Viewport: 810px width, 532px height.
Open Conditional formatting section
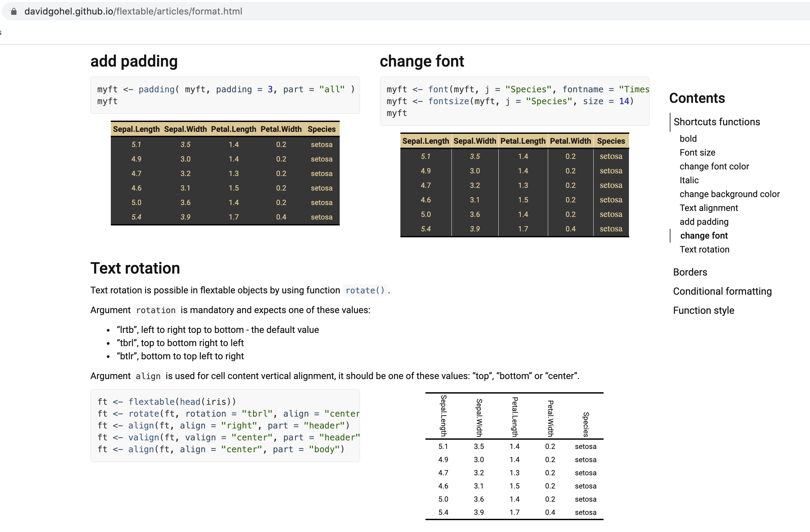[x=722, y=291]
